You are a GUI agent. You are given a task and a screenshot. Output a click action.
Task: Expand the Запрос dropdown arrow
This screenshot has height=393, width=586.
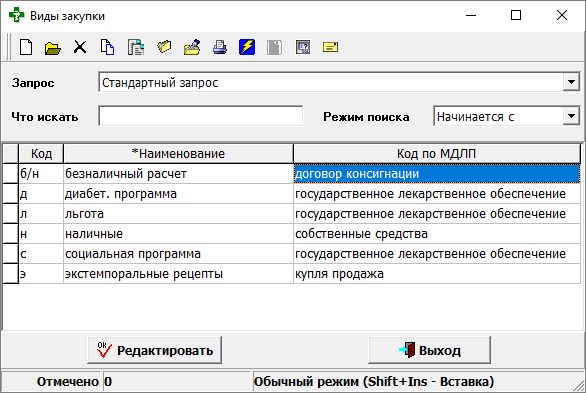pyautogui.click(x=571, y=83)
